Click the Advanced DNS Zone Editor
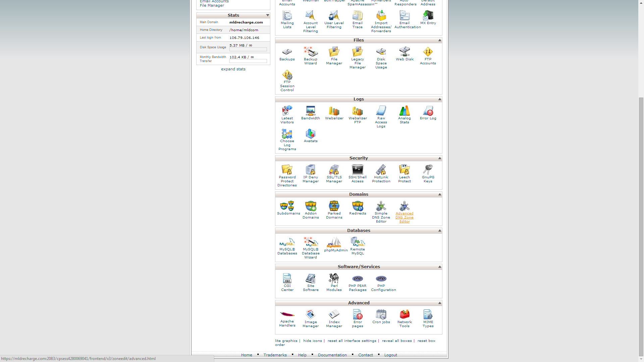Screen dimensions: 644x362 (404, 212)
